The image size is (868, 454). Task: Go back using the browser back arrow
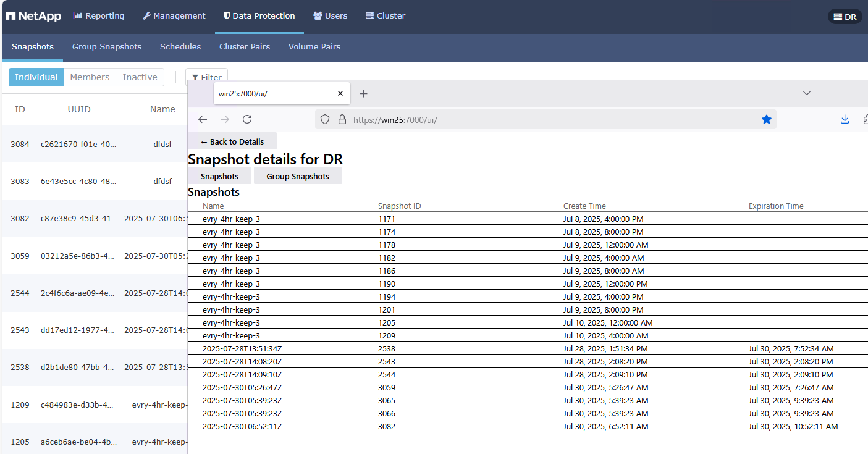pyautogui.click(x=203, y=119)
